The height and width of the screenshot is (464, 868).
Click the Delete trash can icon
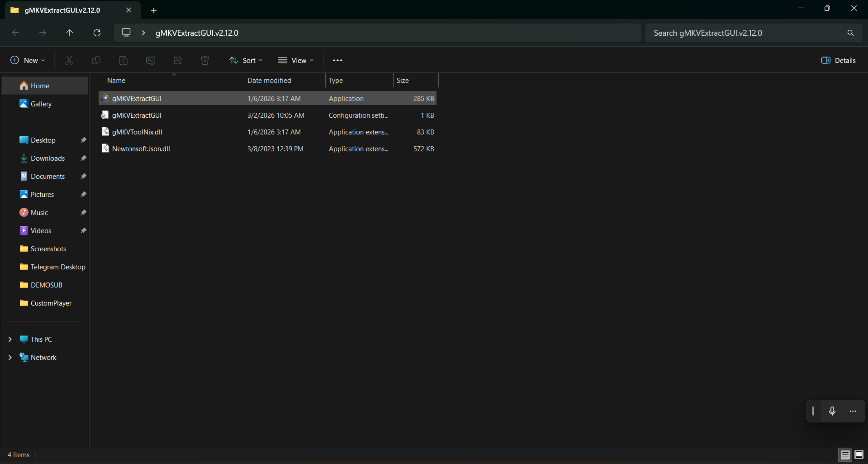pos(205,60)
